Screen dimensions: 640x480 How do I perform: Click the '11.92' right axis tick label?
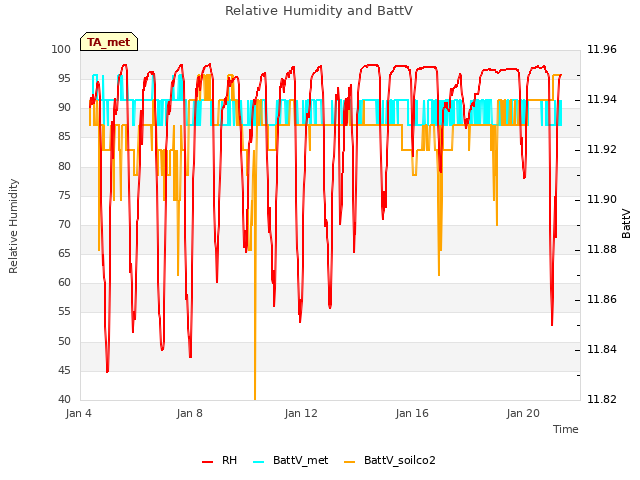[x=602, y=149]
